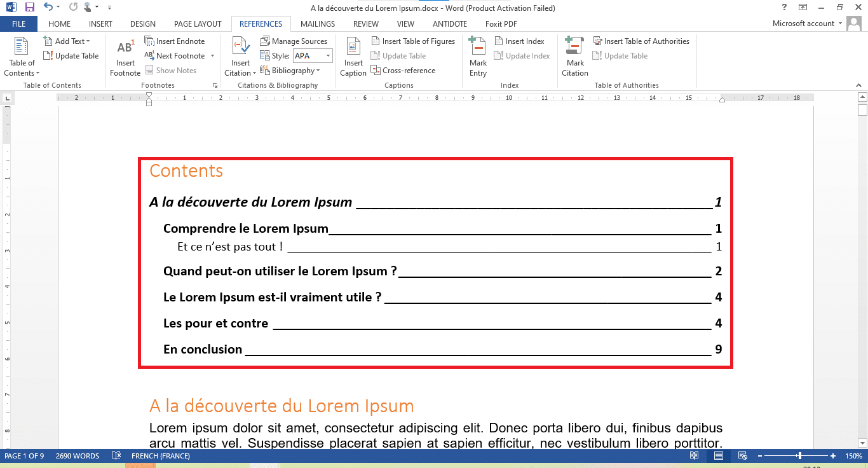Switch to DESIGN tab
Viewport: 868px width, 468px height.
point(143,24)
